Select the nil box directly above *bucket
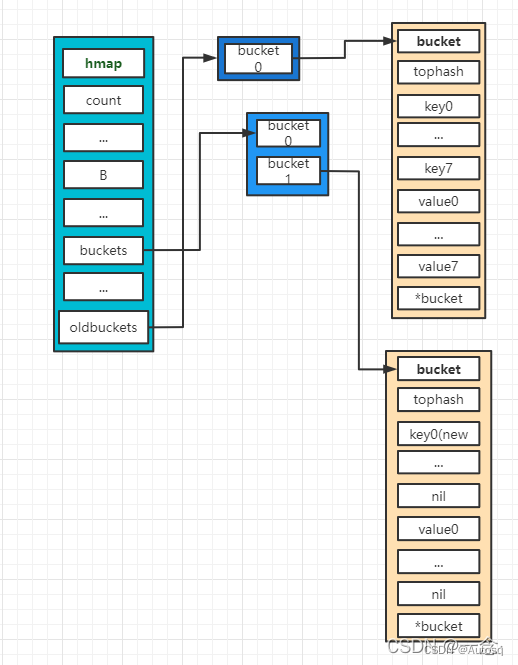Image resolution: width=518 pixels, height=665 pixels. (439, 594)
